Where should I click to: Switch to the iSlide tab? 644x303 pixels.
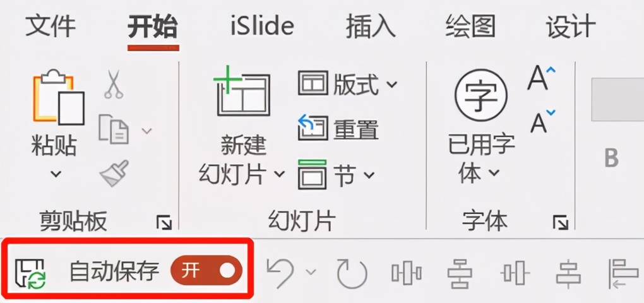point(261,27)
